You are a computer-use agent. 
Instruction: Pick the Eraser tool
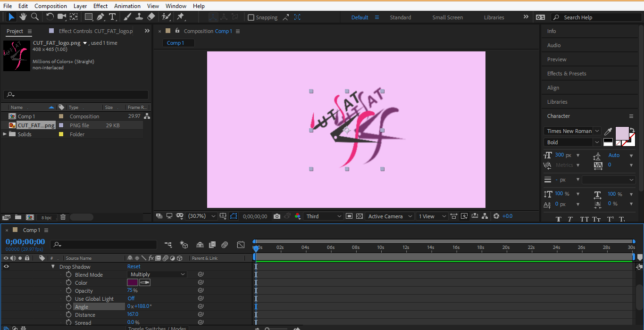pyautogui.click(x=151, y=17)
